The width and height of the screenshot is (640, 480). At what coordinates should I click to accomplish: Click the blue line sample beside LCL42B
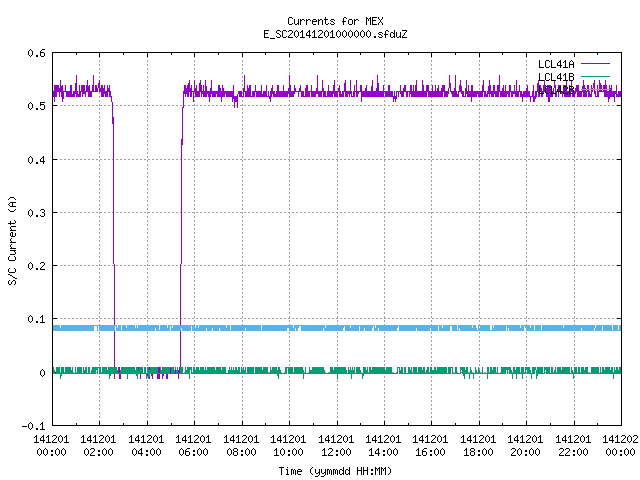click(595, 89)
